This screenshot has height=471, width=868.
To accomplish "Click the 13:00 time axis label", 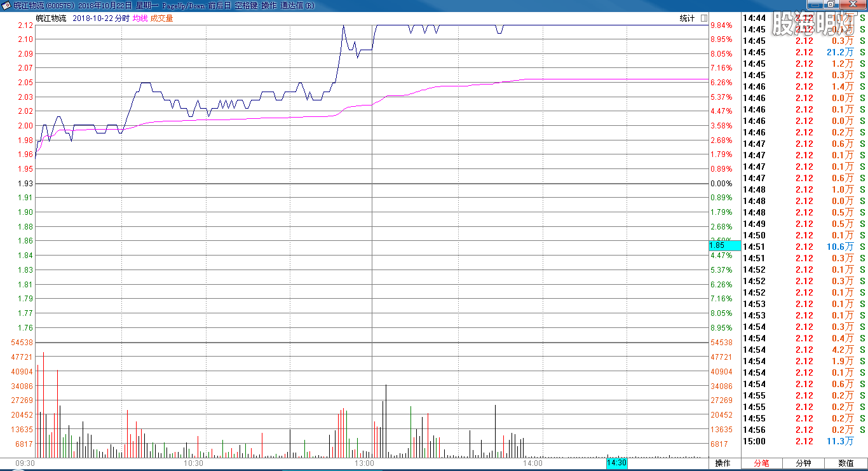I will [364, 463].
